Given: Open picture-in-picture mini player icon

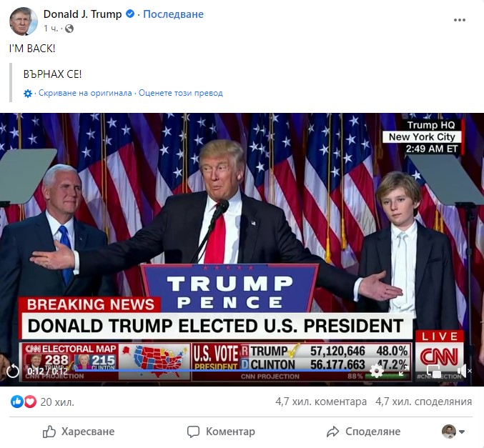Looking at the screenshot, I should pos(434,371).
